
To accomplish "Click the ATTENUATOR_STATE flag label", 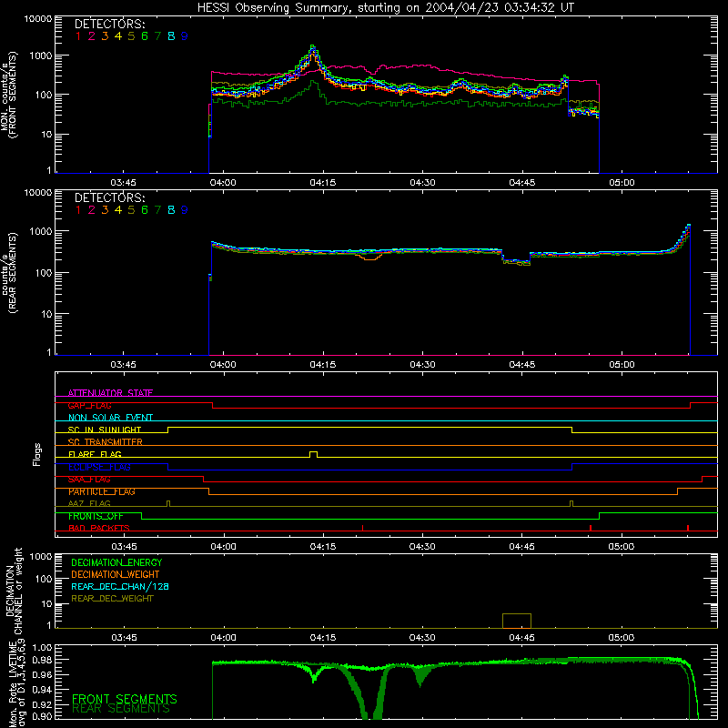I will (x=110, y=393).
